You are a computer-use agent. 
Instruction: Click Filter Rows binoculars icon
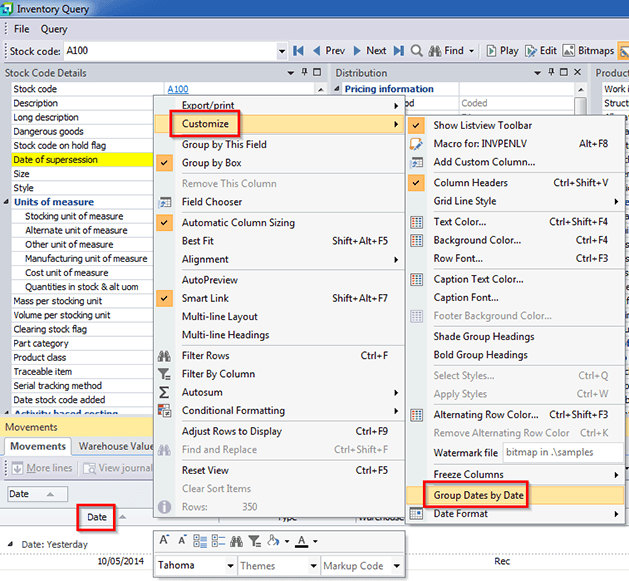point(164,356)
